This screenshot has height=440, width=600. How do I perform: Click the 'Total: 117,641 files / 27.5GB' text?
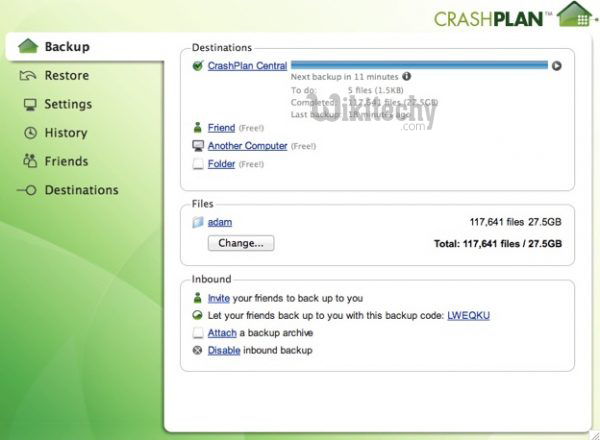click(498, 244)
